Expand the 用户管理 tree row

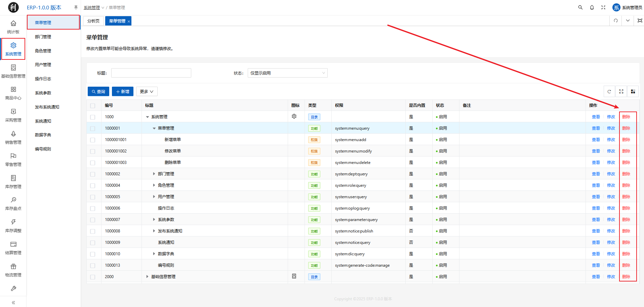[x=154, y=197]
